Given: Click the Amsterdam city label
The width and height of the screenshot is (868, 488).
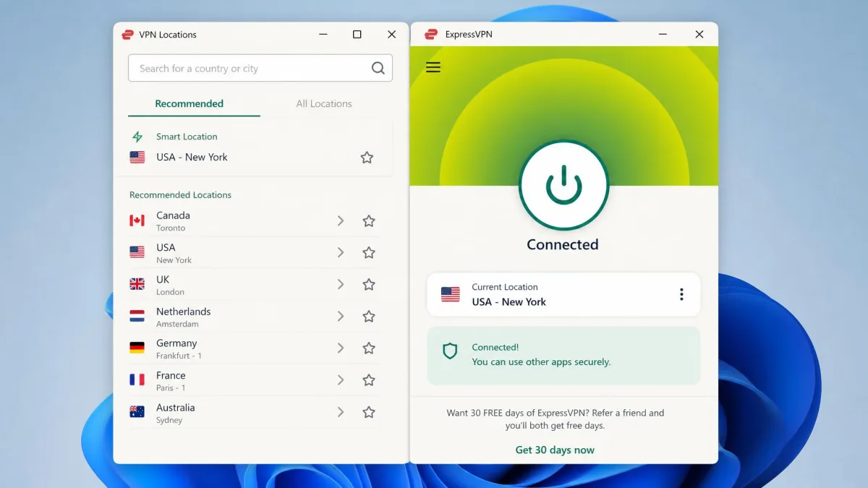Looking at the screenshot, I should coord(177,325).
